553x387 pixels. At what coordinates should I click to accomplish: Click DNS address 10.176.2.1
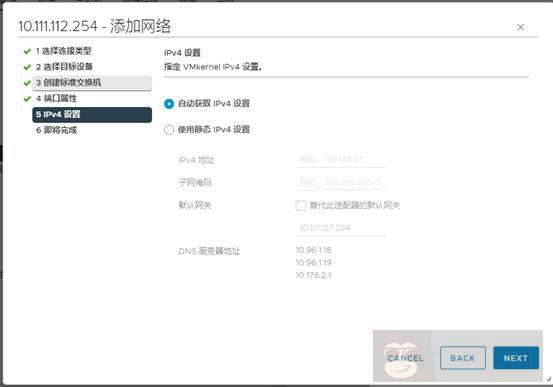(313, 275)
